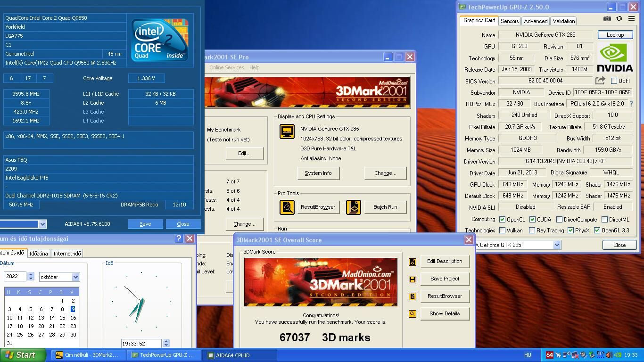The height and width of the screenshot is (362, 644).
Task: Toggle the Vulkan checkbox
Action: pyautogui.click(x=502, y=230)
